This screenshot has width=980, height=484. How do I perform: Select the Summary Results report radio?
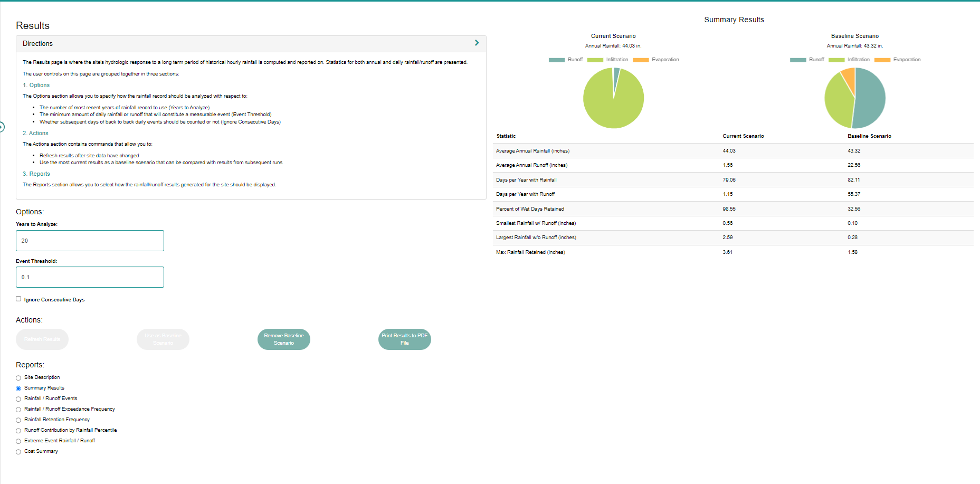pyautogui.click(x=18, y=388)
